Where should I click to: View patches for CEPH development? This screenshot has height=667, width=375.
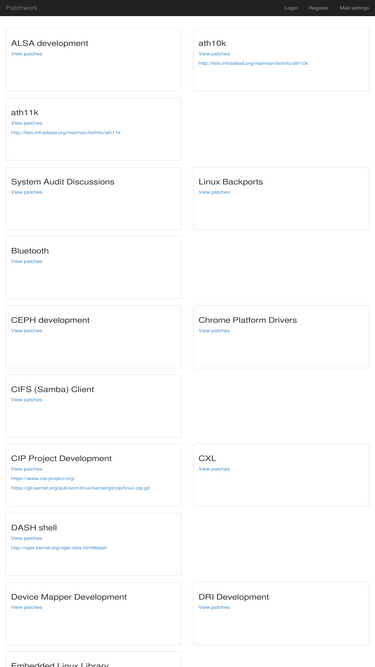point(26,331)
